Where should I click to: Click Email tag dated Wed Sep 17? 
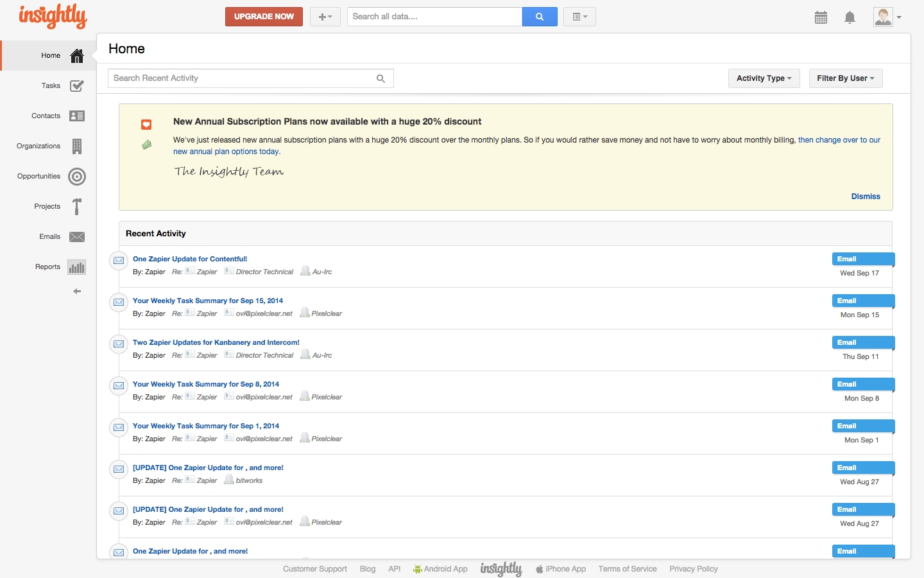click(862, 259)
